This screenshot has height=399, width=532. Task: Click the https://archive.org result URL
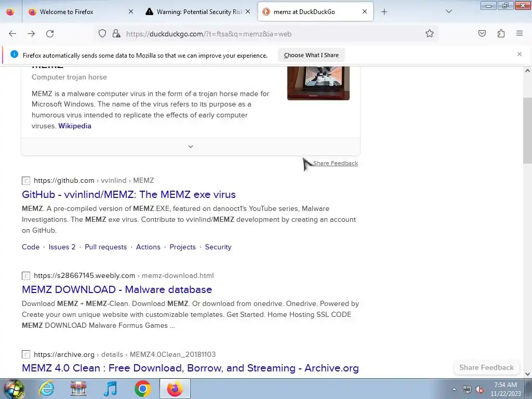125,354
